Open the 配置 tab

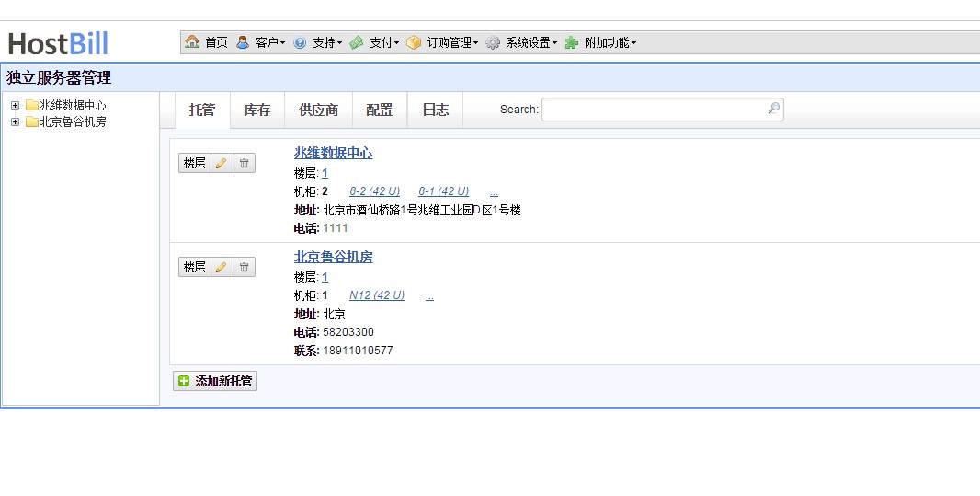[x=380, y=110]
